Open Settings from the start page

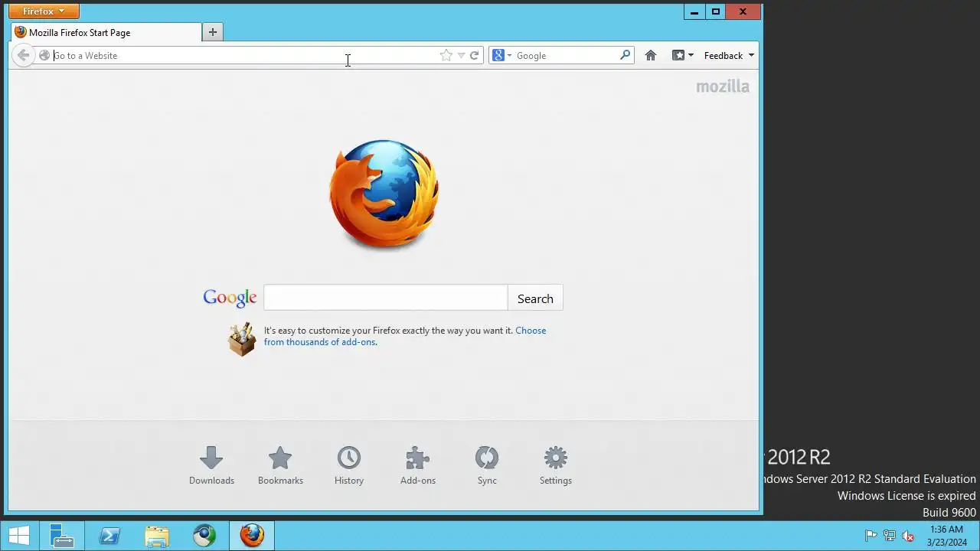pos(556,465)
